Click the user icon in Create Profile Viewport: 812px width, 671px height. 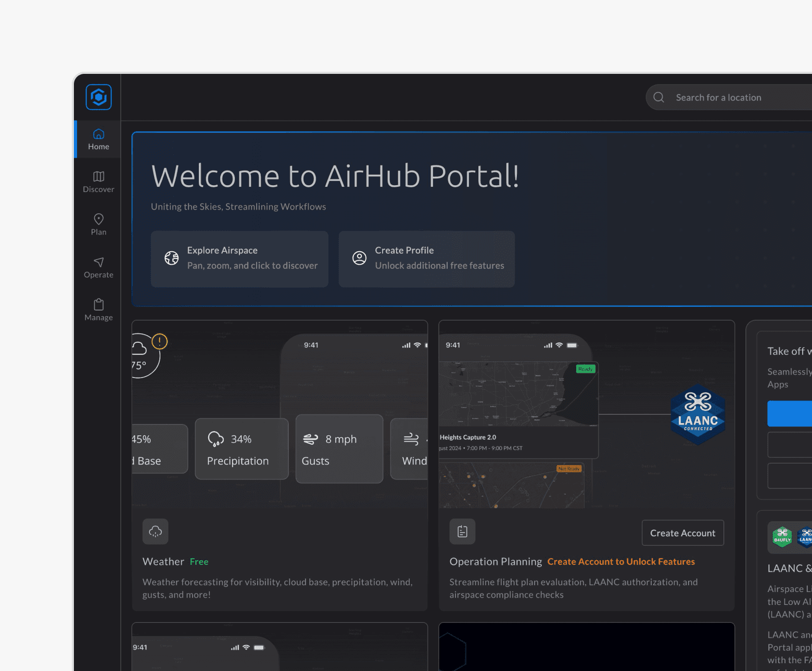pyautogui.click(x=359, y=258)
